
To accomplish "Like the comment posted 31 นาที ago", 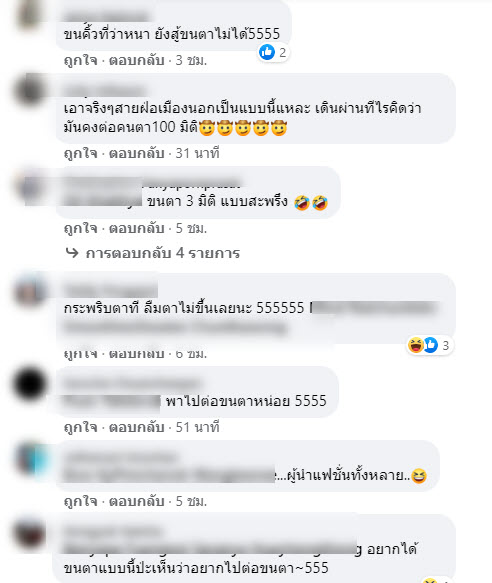I will click(x=80, y=153).
